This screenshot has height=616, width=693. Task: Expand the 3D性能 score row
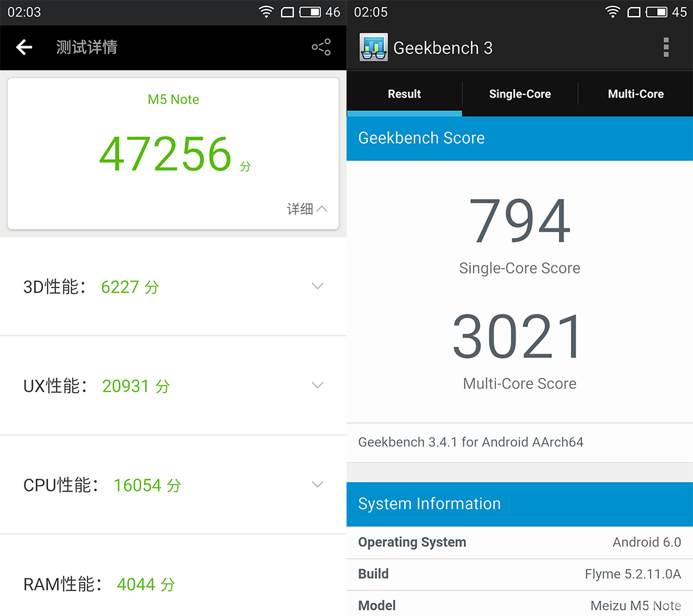317,286
